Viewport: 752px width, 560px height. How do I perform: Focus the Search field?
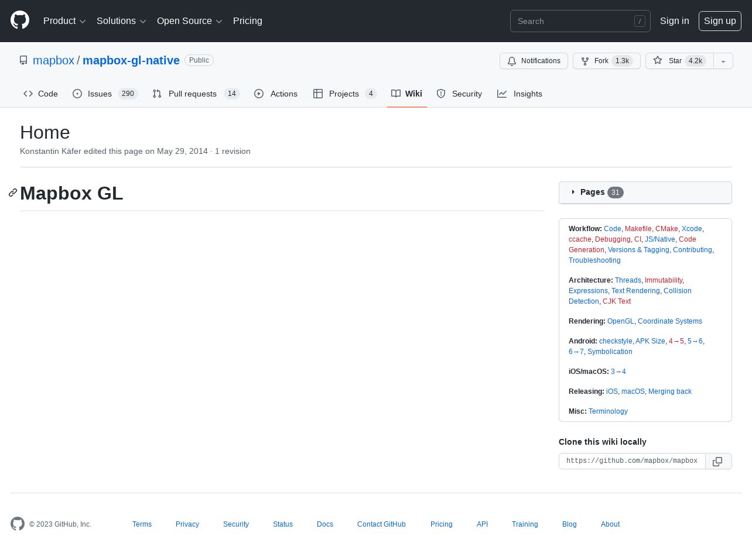(x=580, y=21)
